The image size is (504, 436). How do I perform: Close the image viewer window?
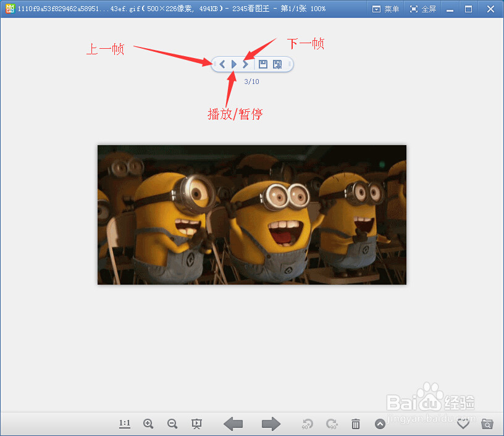490,9
